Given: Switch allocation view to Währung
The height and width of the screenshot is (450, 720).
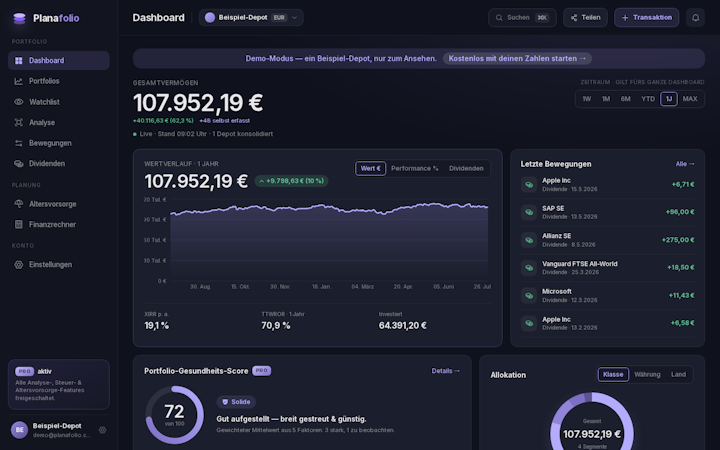Looking at the screenshot, I should [647, 375].
